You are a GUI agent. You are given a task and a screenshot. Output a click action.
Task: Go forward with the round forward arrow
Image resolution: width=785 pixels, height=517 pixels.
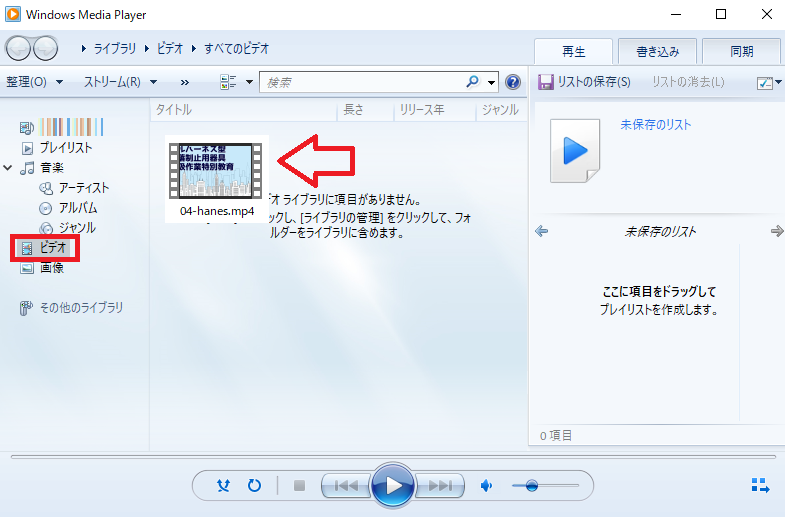pos(46,49)
